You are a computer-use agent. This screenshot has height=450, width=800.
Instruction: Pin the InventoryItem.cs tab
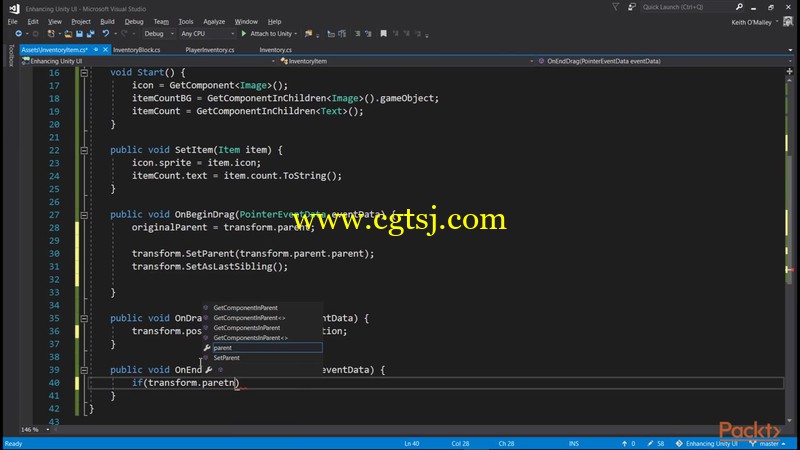tap(96, 49)
